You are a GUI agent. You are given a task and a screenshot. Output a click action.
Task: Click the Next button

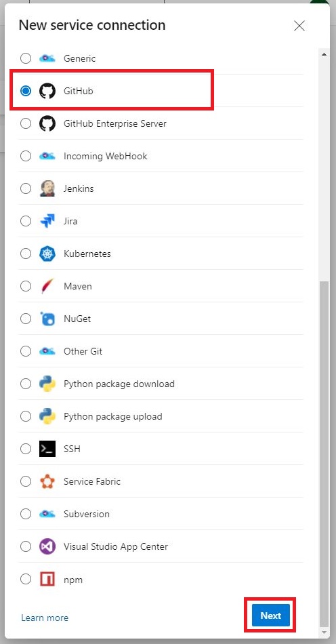coord(271,616)
